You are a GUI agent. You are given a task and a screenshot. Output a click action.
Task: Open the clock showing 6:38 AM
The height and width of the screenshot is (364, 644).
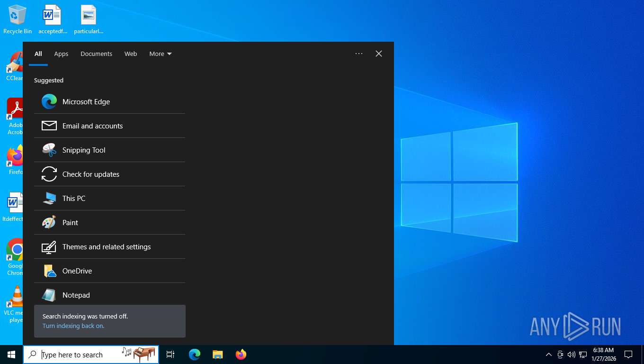point(604,355)
